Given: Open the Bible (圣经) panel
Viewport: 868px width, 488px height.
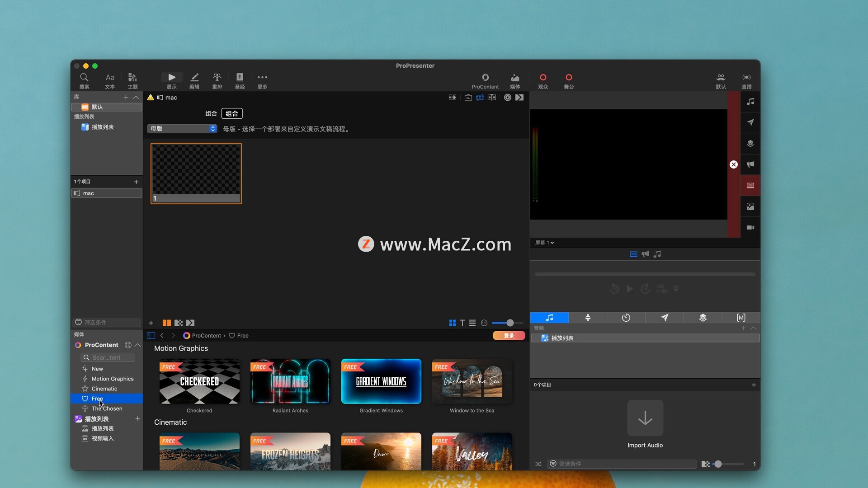Looking at the screenshot, I should point(240,81).
